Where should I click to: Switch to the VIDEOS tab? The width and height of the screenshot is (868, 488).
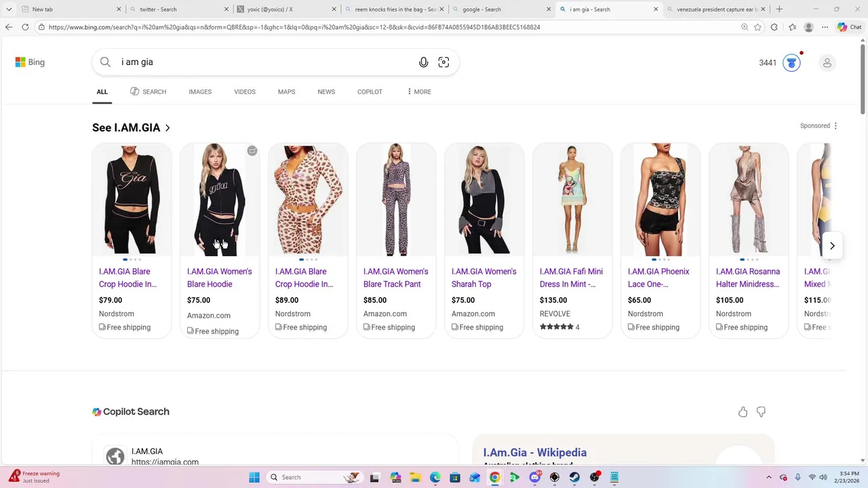click(245, 91)
